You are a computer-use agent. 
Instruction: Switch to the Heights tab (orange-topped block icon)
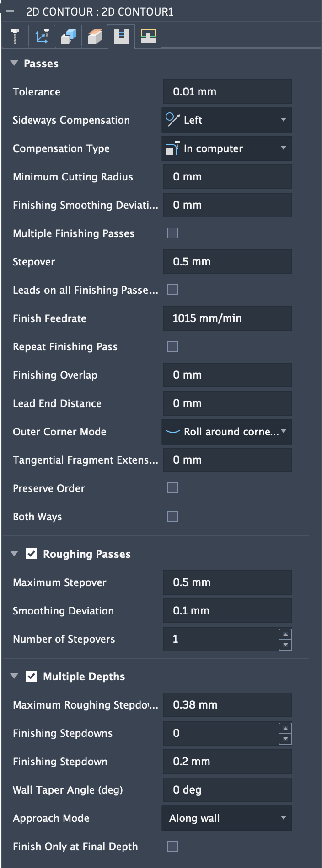[x=95, y=36]
